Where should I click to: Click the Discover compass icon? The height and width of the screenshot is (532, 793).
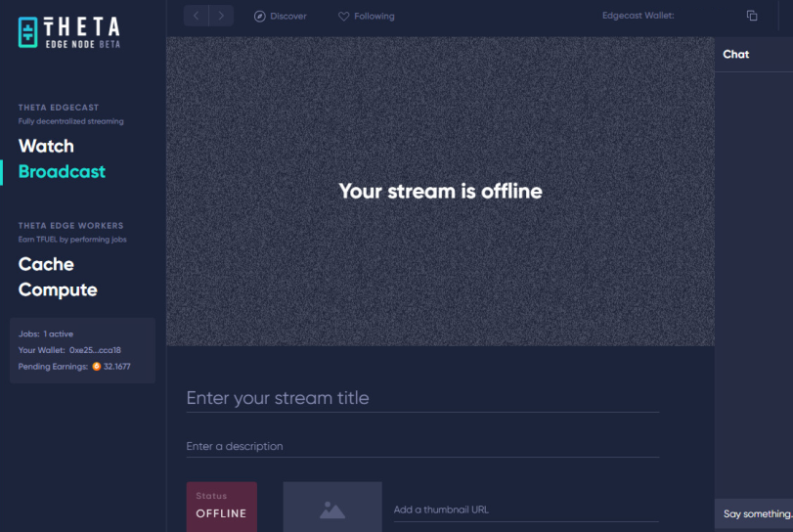point(260,17)
